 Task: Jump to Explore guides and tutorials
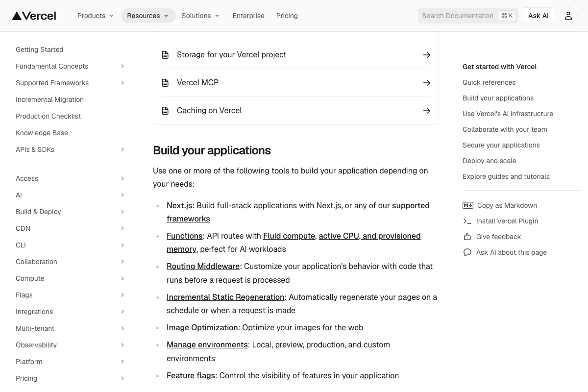coord(506,176)
